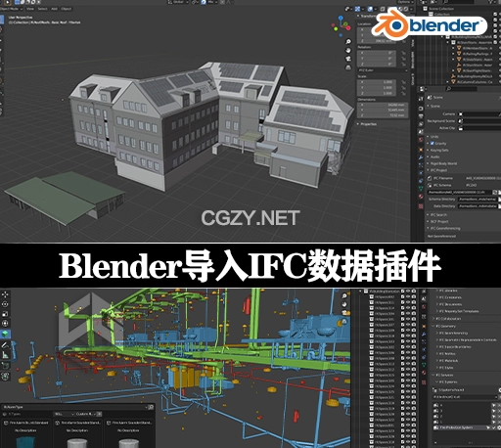Expand the Properties panel in the sidebar
The image size is (501, 448).
[x=367, y=124]
